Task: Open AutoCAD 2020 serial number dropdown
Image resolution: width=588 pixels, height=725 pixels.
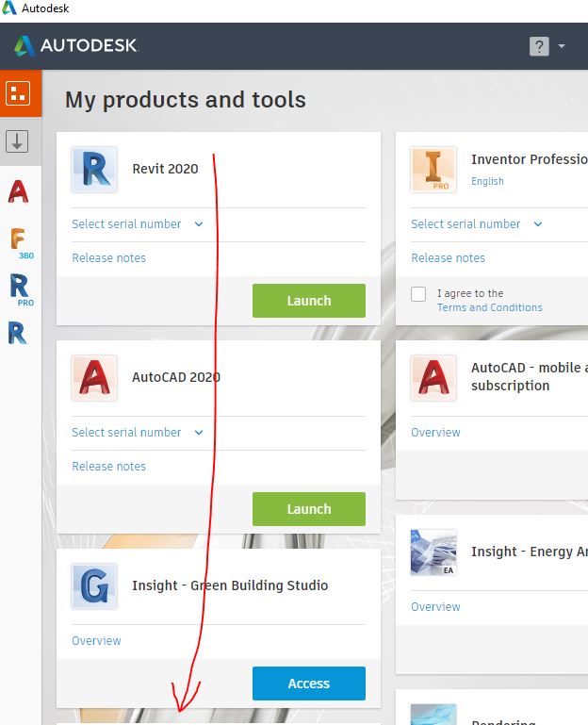Action: 138,433
